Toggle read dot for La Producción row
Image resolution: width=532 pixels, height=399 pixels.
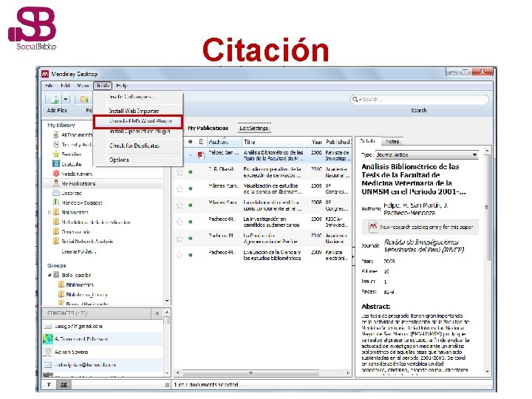[x=191, y=239]
